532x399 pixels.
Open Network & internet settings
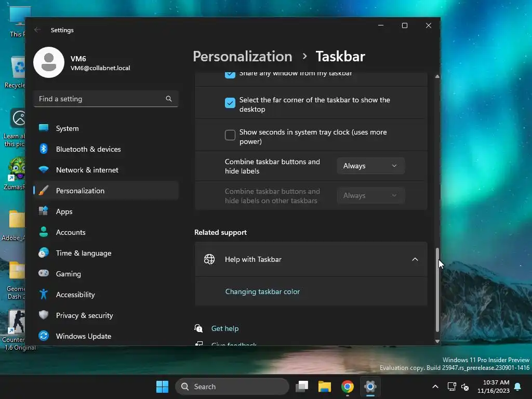point(106,170)
